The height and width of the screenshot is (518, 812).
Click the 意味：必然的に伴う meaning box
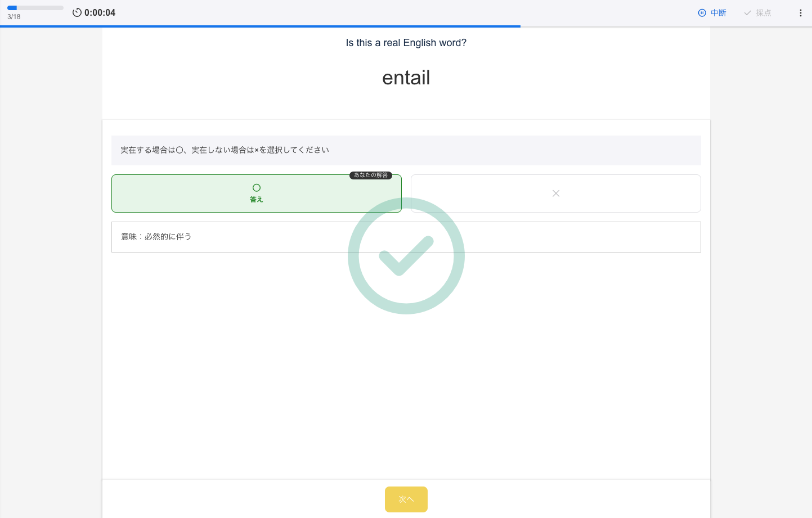(x=406, y=237)
